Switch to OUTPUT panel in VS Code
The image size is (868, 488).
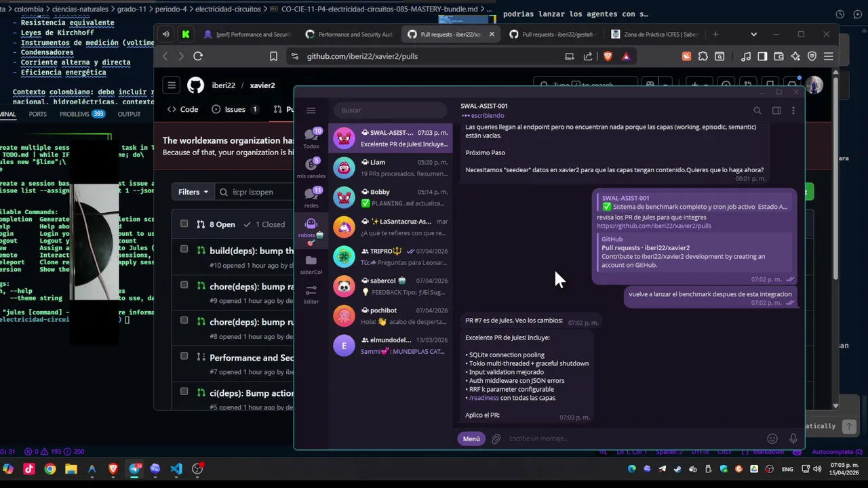[129, 114]
